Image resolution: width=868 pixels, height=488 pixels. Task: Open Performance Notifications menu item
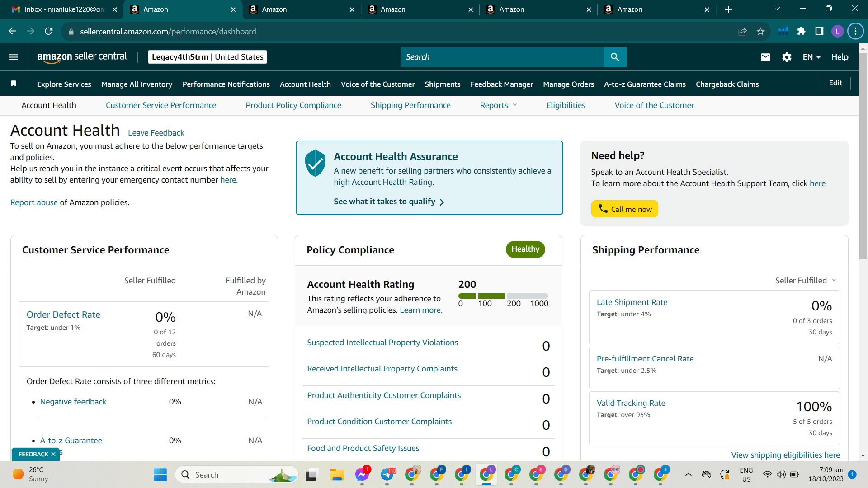(226, 84)
